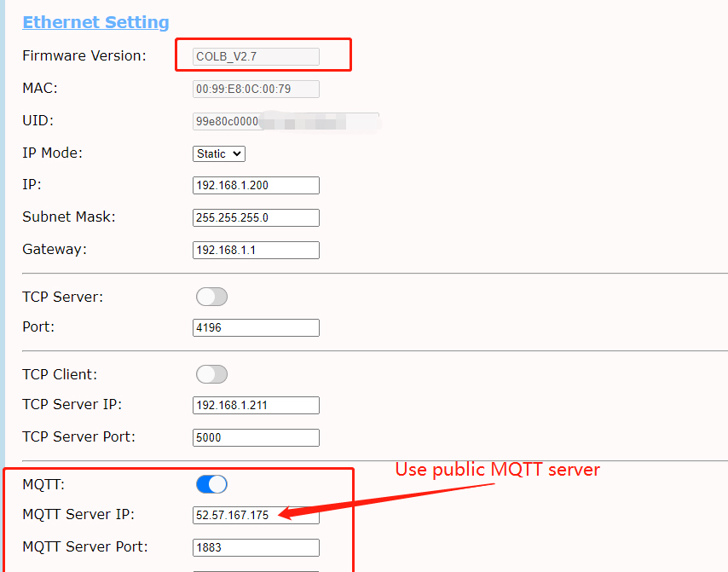This screenshot has width=728, height=572.
Task: Click the TCP Server Port field
Action: click(x=256, y=437)
